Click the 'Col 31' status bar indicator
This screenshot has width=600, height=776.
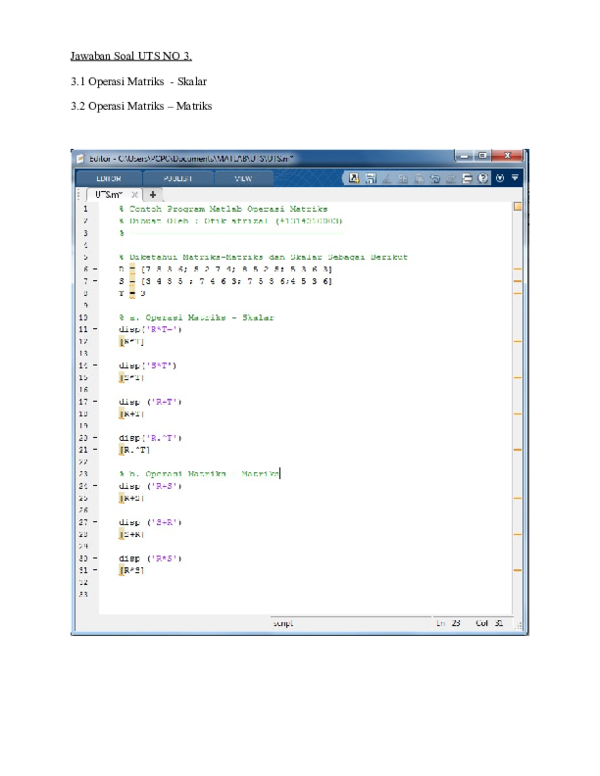pyautogui.click(x=489, y=623)
